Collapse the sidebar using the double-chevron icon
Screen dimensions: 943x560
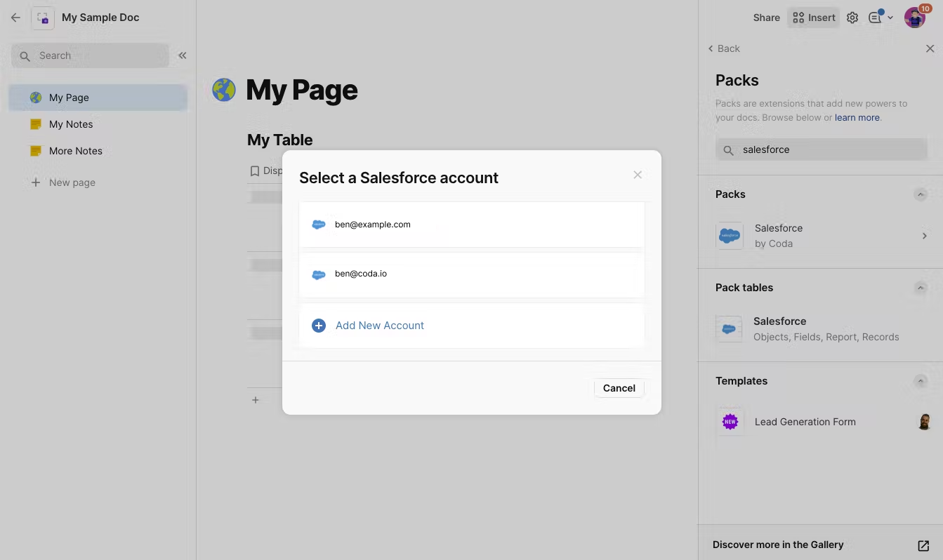point(182,55)
